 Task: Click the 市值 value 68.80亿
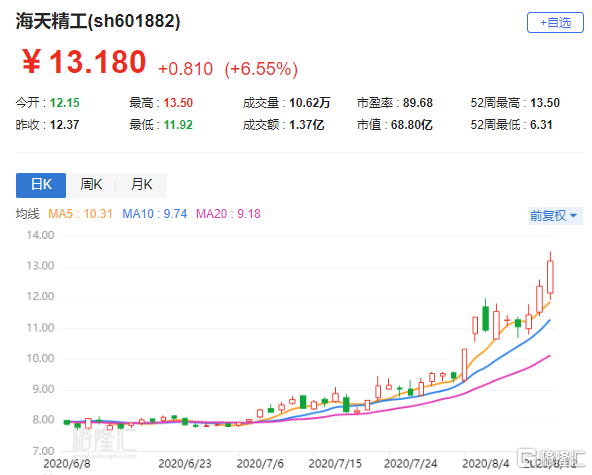click(x=412, y=125)
